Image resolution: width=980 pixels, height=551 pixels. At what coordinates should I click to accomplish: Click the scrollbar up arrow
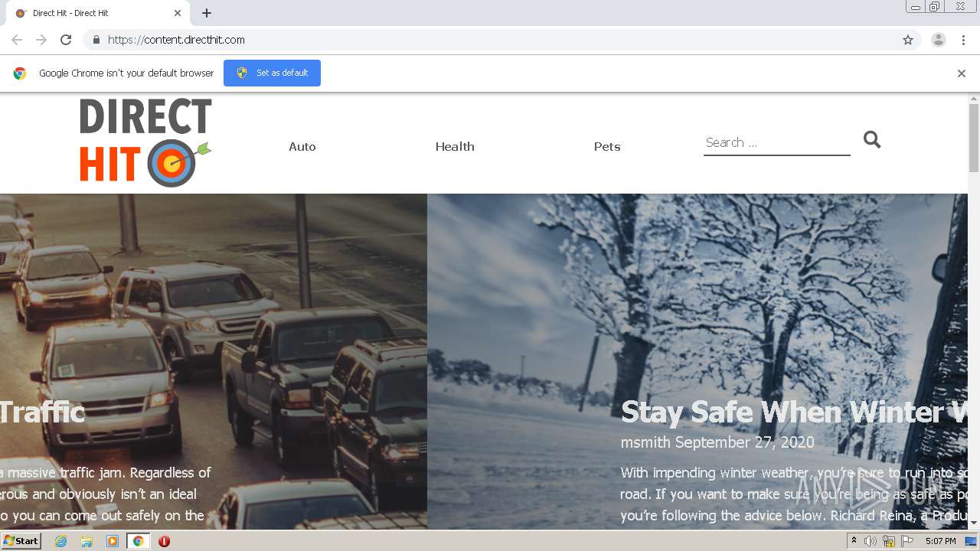point(974,99)
